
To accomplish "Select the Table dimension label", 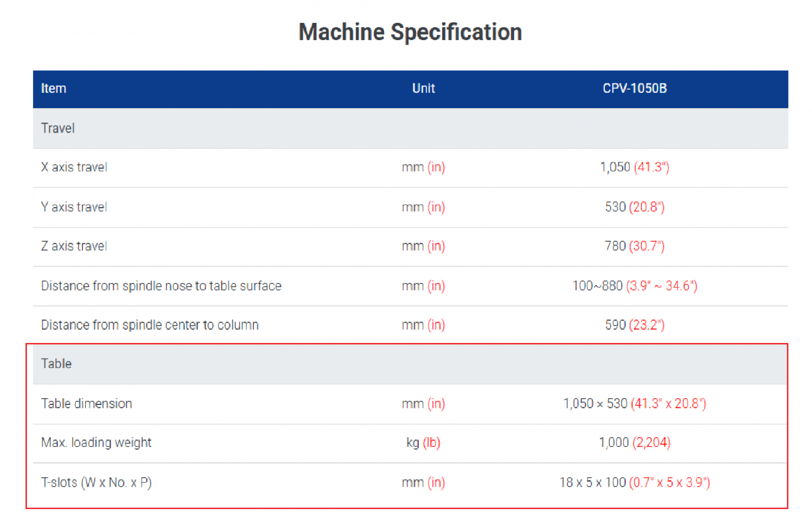I will (87, 403).
